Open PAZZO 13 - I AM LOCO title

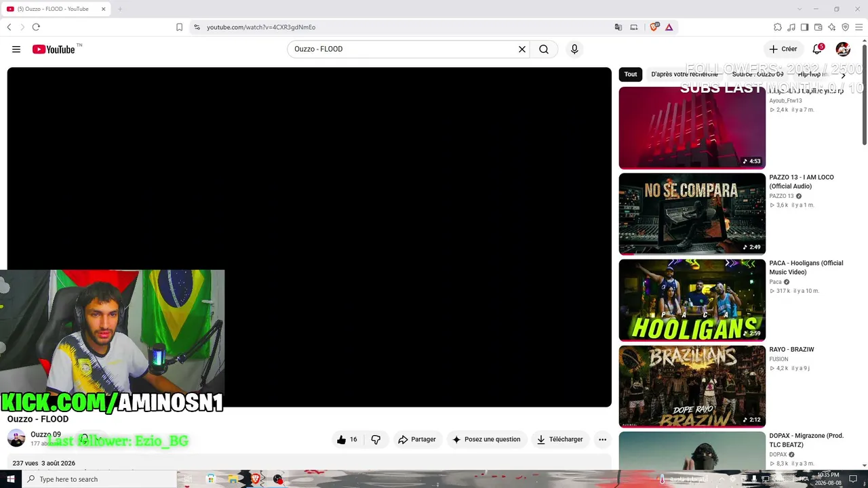(x=802, y=182)
